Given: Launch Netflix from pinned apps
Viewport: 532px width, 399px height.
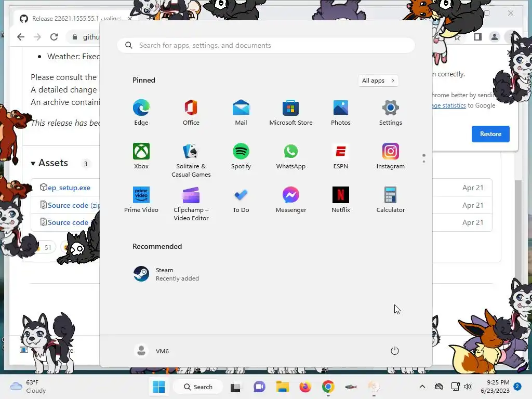Looking at the screenshot, I should tap(341, 200).
